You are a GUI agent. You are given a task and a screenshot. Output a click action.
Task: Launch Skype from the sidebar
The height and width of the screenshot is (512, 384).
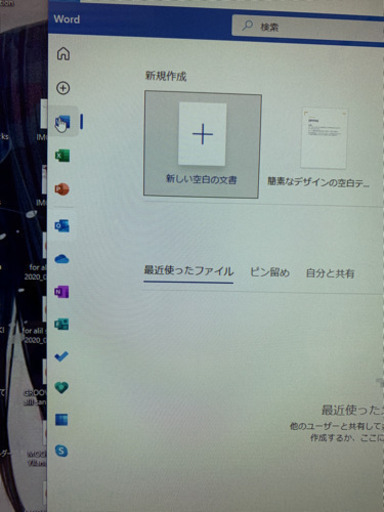(61, 451)
